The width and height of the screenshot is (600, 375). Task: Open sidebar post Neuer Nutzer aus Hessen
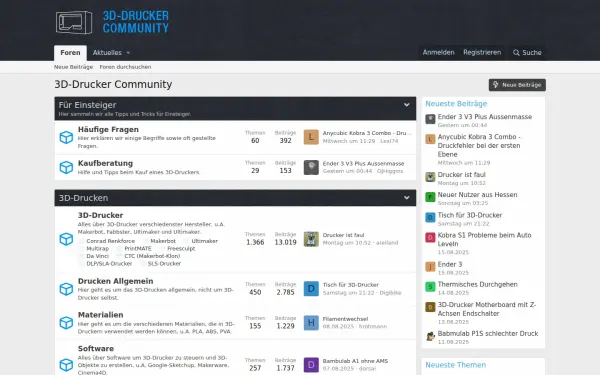coord(478,195)
